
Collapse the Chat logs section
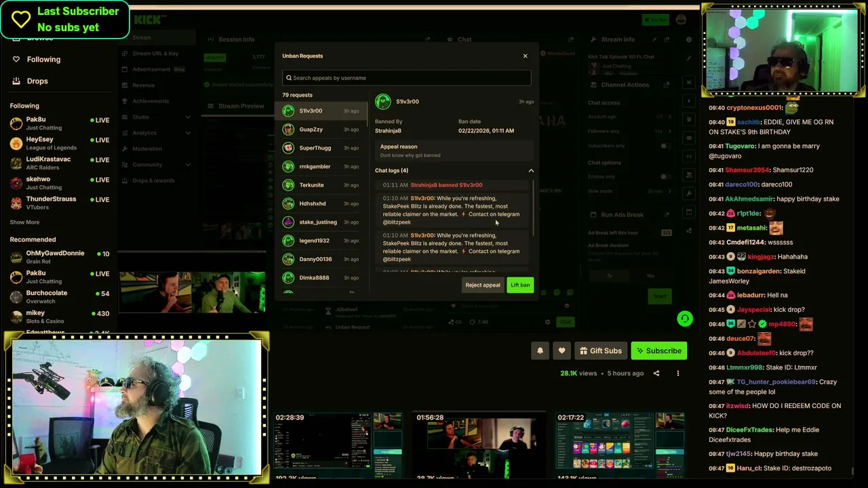click(x=531, y=171)
